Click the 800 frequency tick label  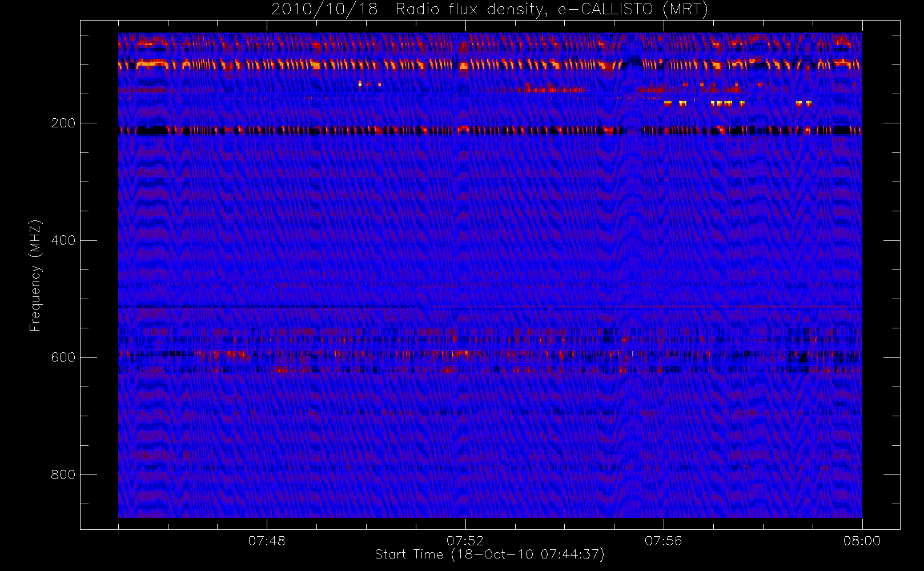click(x=63, y=475)
